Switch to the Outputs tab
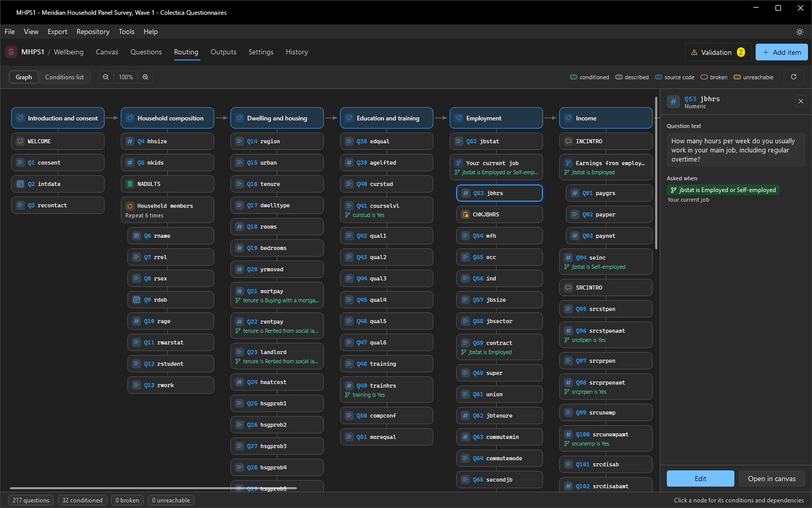 [x=223, y=52]
